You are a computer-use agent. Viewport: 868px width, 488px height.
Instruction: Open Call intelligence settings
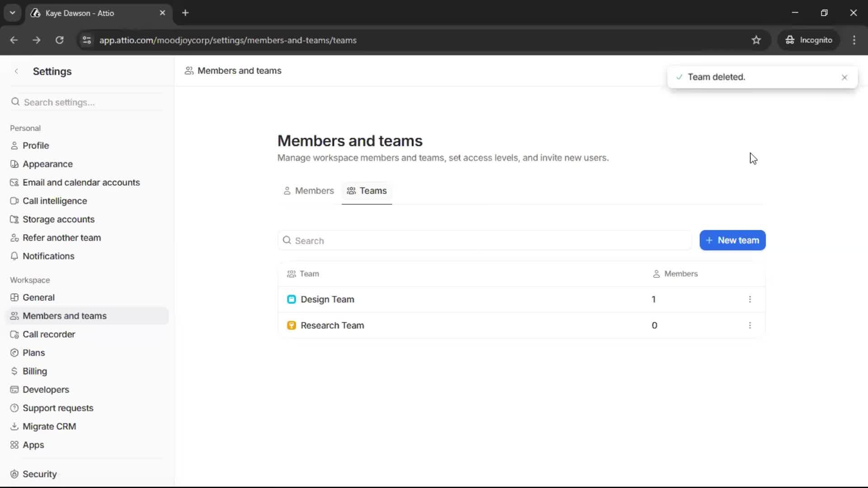pos(55,201)
